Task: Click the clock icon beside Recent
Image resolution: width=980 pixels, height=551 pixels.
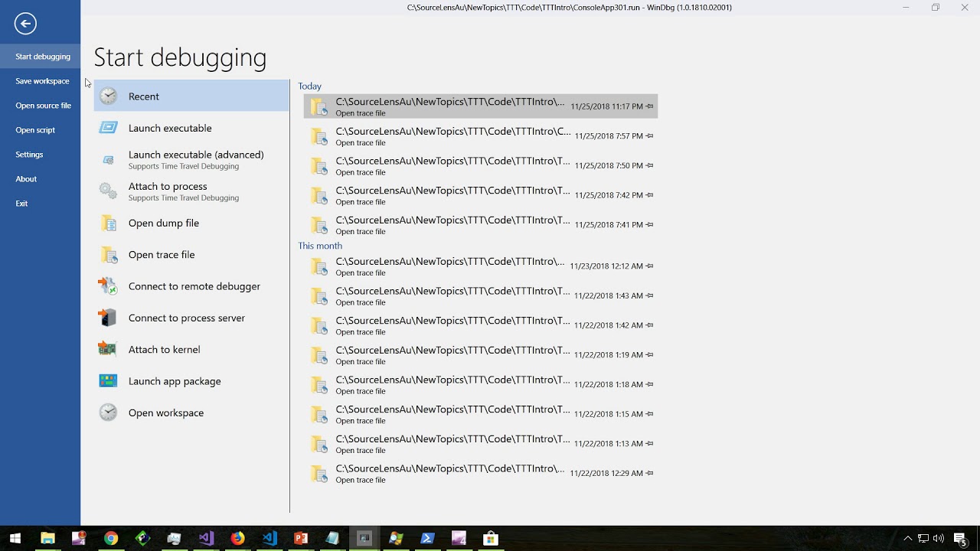Action: coord(109,96)
